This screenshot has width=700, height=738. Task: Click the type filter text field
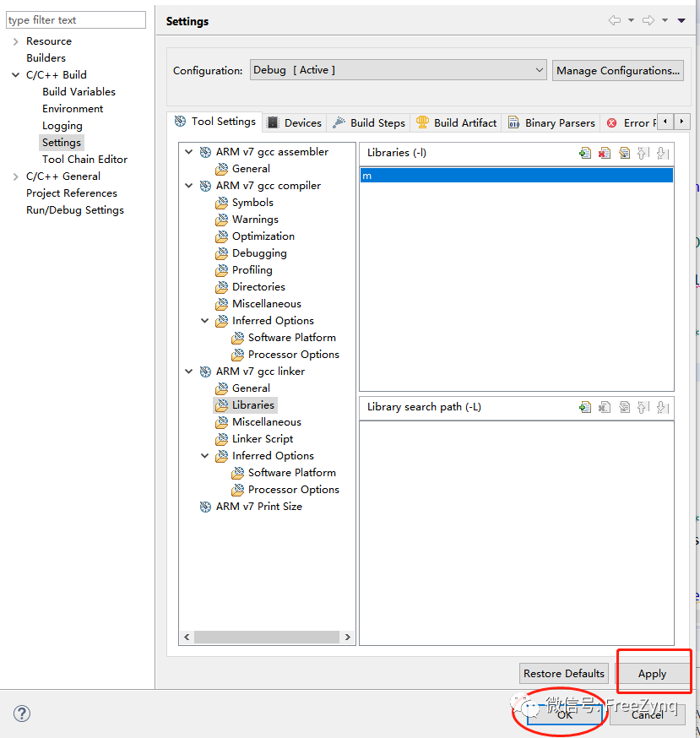point(75,20)
